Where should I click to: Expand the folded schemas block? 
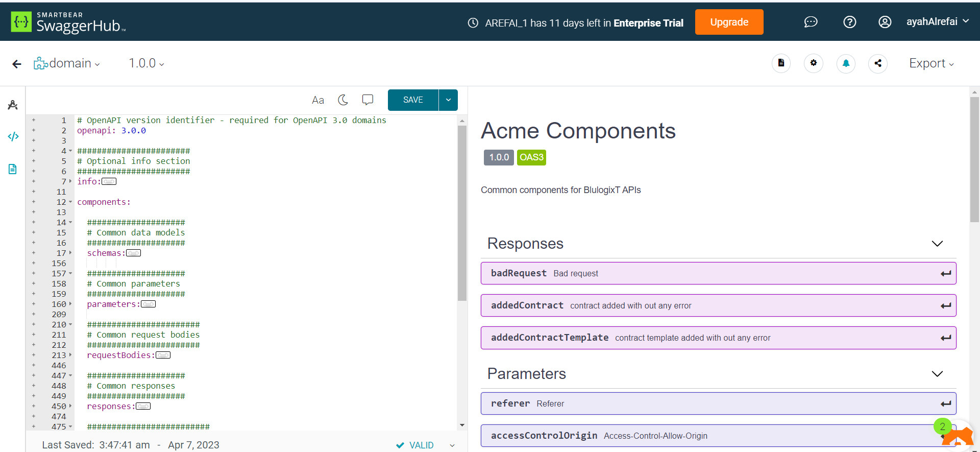pos(133,253)
